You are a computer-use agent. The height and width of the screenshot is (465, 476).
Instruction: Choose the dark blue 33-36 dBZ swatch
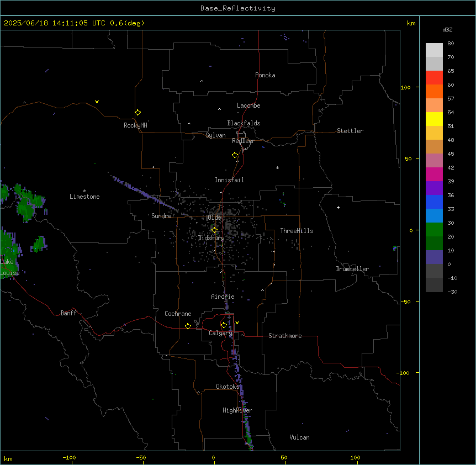pos(434,202)
